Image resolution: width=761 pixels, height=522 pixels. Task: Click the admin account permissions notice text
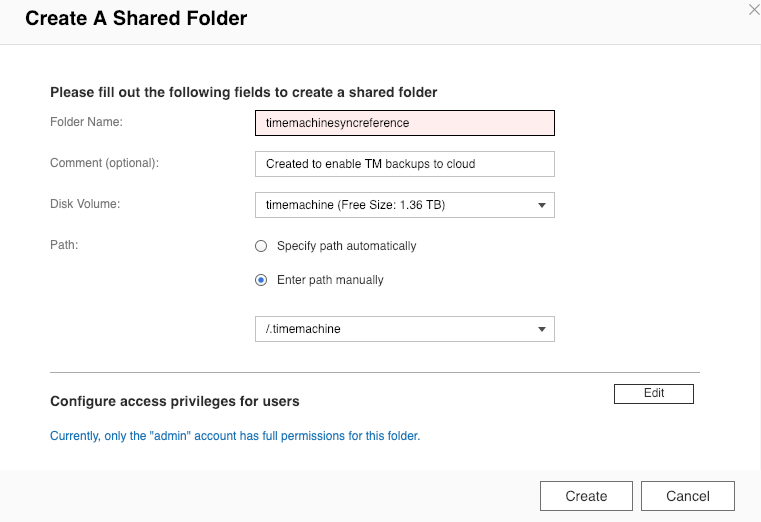[235, 436]
